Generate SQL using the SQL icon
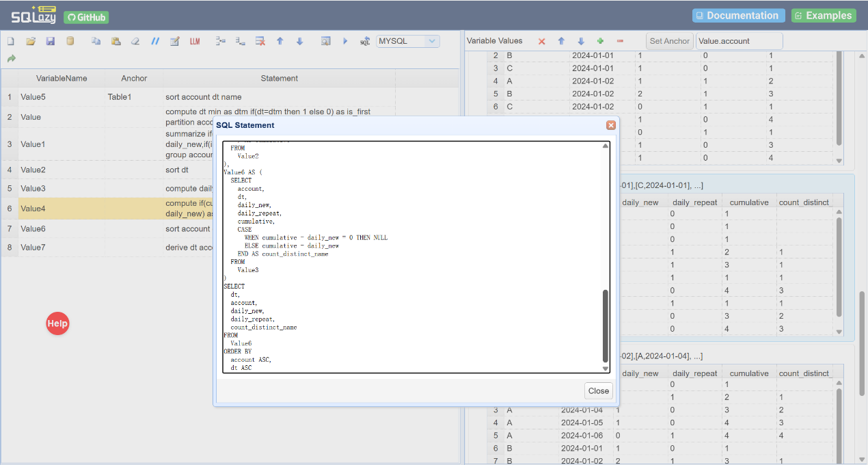Screen dimensions: 868x465 click(x=365, y=41)
